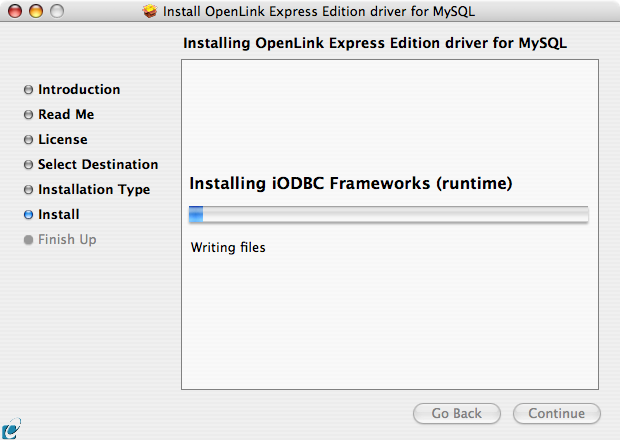620x440 pixels.
Task: Click the Go Back button
Action: click(457, 414)
